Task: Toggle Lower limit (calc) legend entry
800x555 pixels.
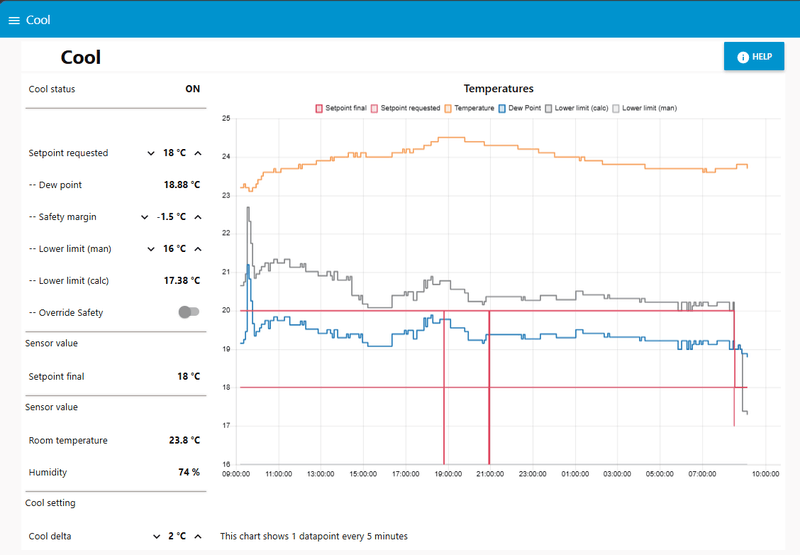Action: (577, 108)
